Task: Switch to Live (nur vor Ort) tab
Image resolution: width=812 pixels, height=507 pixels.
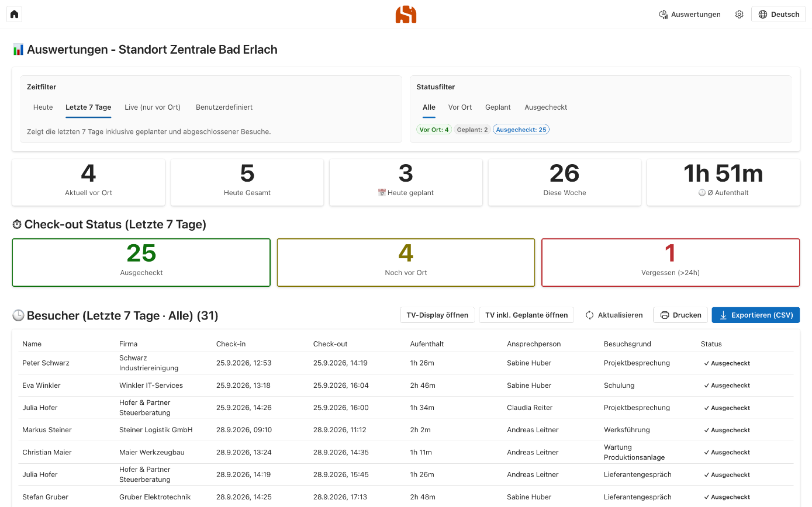Action: pos(153,107)
